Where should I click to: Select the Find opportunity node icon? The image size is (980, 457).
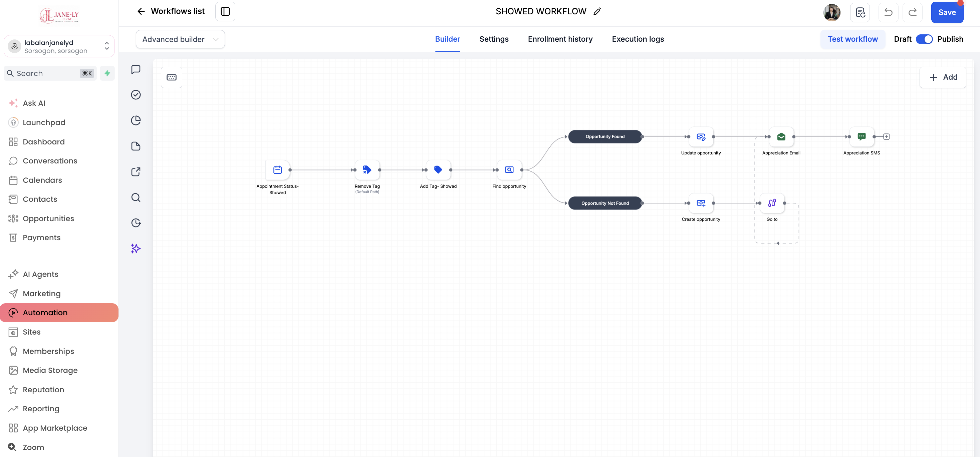(x=509, y=169)
